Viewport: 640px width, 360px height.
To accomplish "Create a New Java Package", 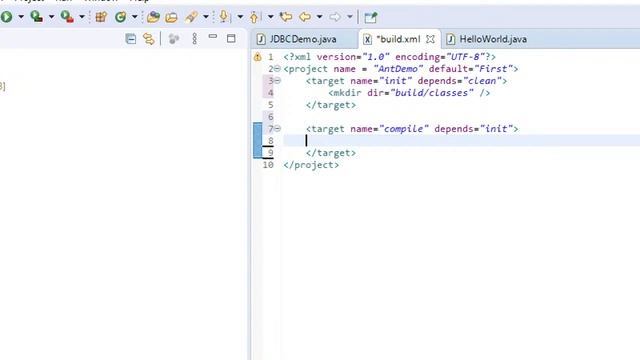I will pos(101,17).
